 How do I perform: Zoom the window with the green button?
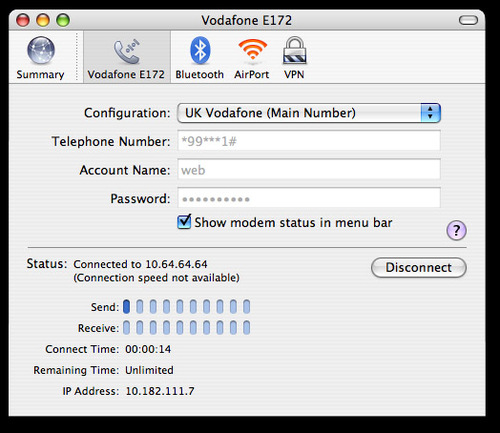click(63, 20)
